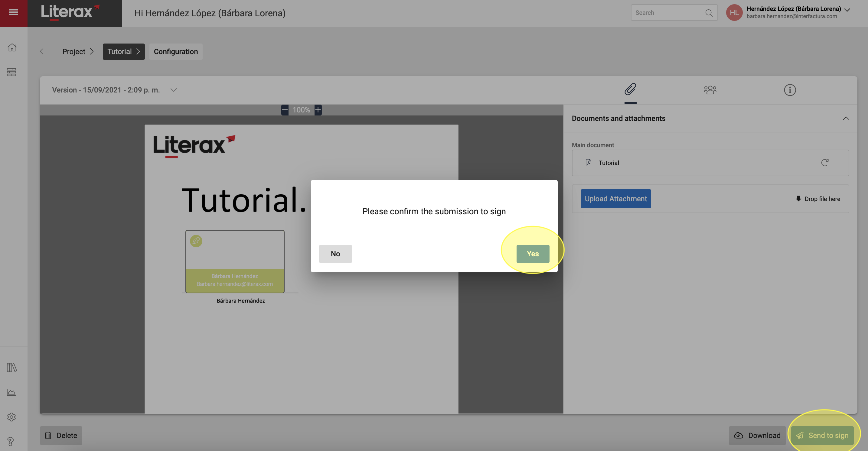Open the Configuration breadcrumb tab
Screen dimensions: 868x451
coord(176,51)
